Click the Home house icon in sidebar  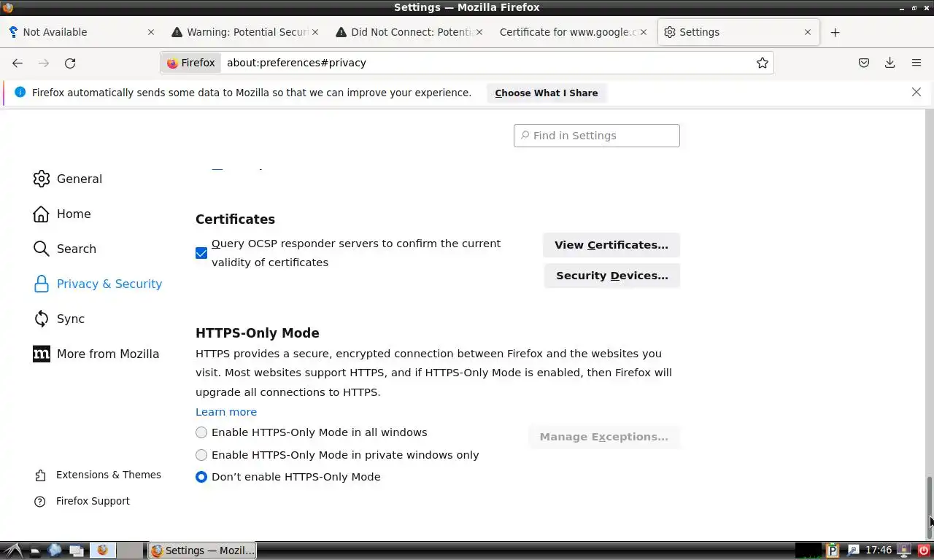(x=42, y=214)
